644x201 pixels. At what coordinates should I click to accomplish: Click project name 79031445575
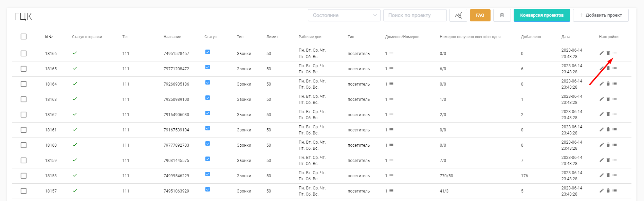point(176,161)
